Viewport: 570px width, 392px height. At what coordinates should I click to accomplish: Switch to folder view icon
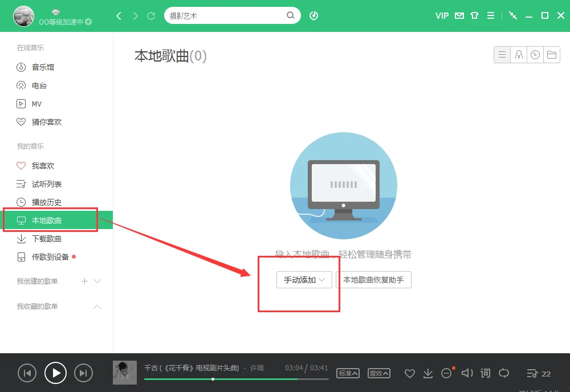click(552, 55)
